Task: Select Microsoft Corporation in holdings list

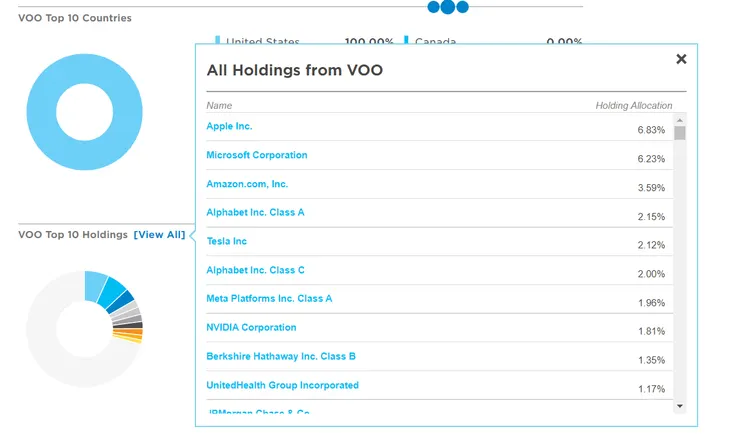Action: (x=256, y=155)
